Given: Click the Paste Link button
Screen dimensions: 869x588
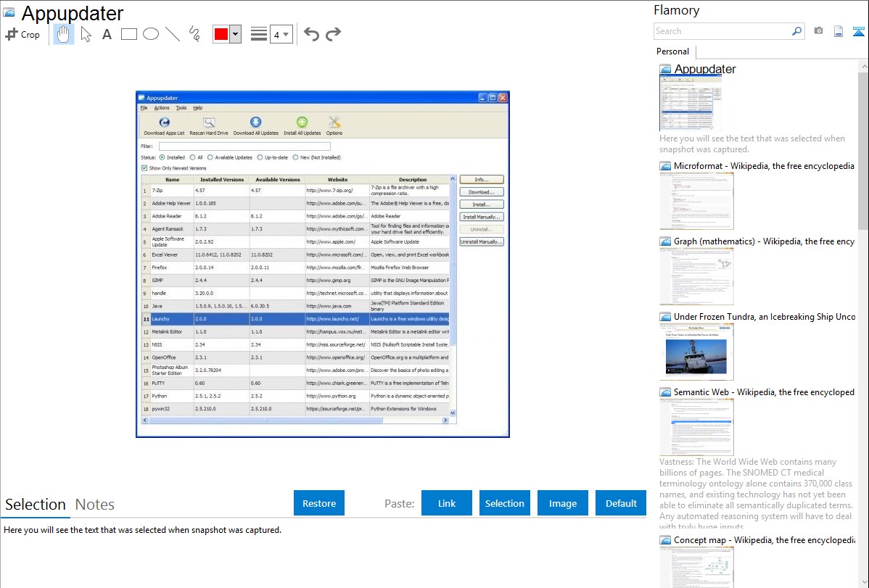Looking at the screenshot, I should [447, 503].
